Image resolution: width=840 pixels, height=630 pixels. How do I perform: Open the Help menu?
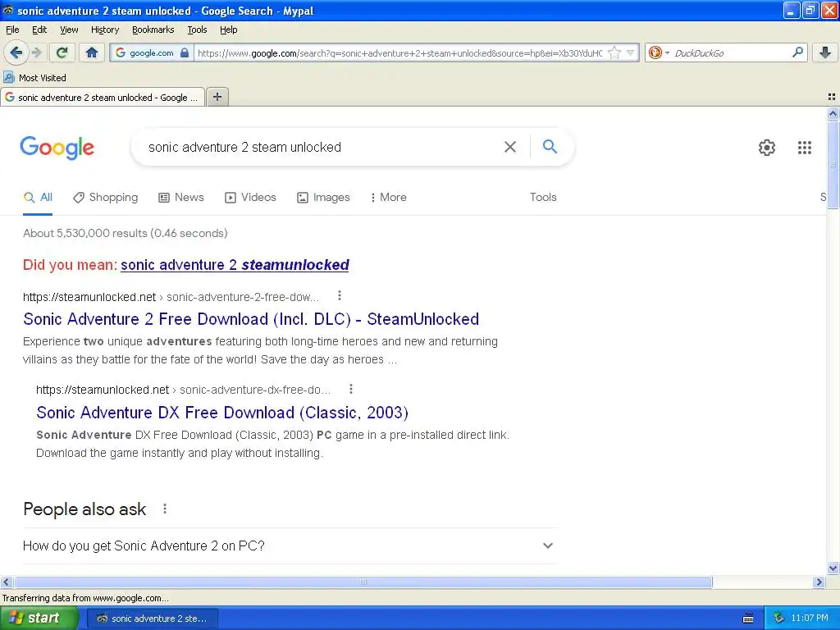click(x=228, y=30)
